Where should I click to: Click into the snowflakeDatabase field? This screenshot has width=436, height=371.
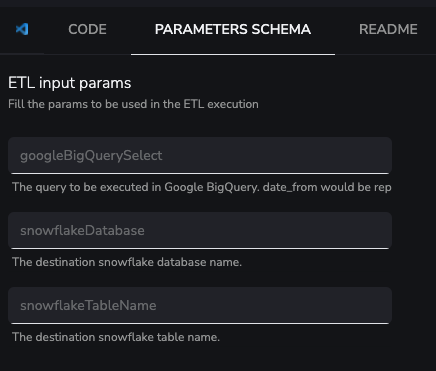pyautogui.click(x=200, y=230)
